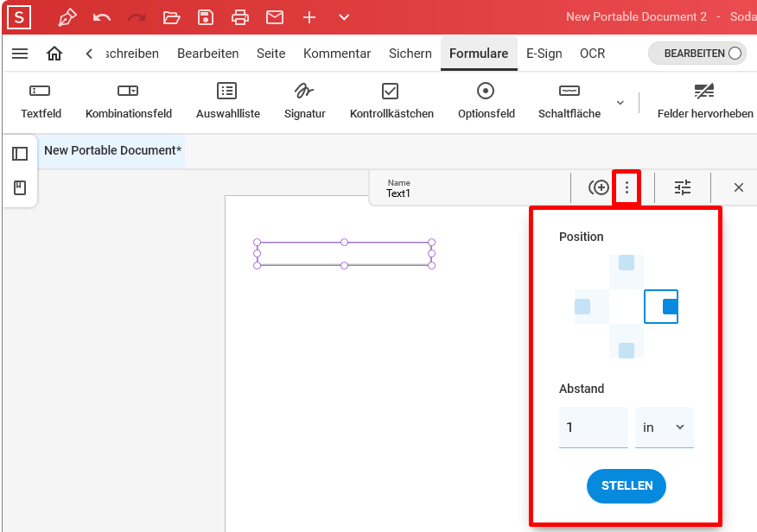Open the OCR tab
Screen dimensions: 757x532
point(592,54)
